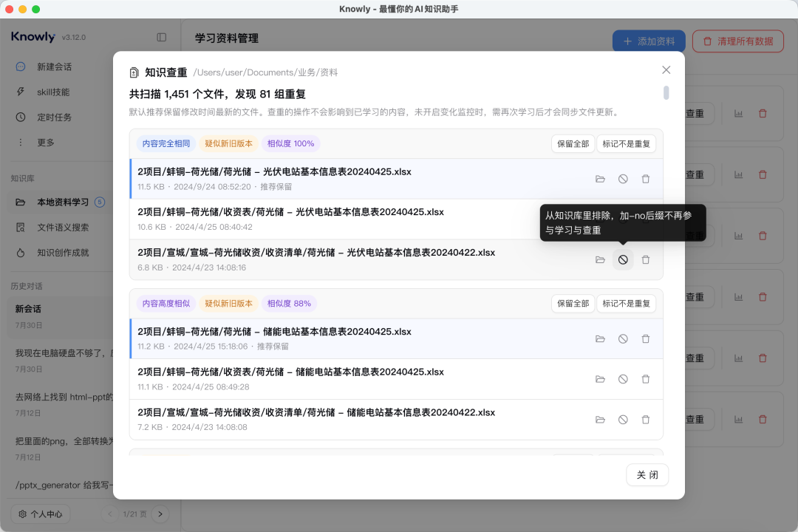The width and height of the screenshot is (798, 532).
Task: Open history chat 我现在电脑硬盘不够了
Action: (x=61, y=361)
